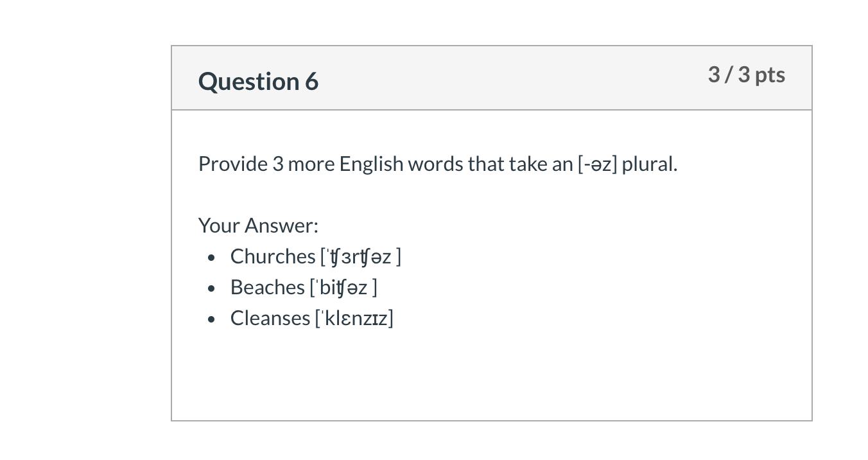Screen dimensions: 868x460
Task: Click the gray question header bar
Action: 492,78
